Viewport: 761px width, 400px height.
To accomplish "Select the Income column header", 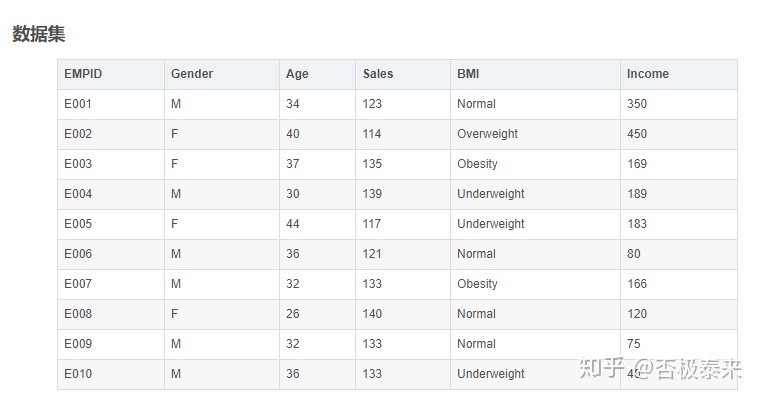I will (x=648, y=74).
